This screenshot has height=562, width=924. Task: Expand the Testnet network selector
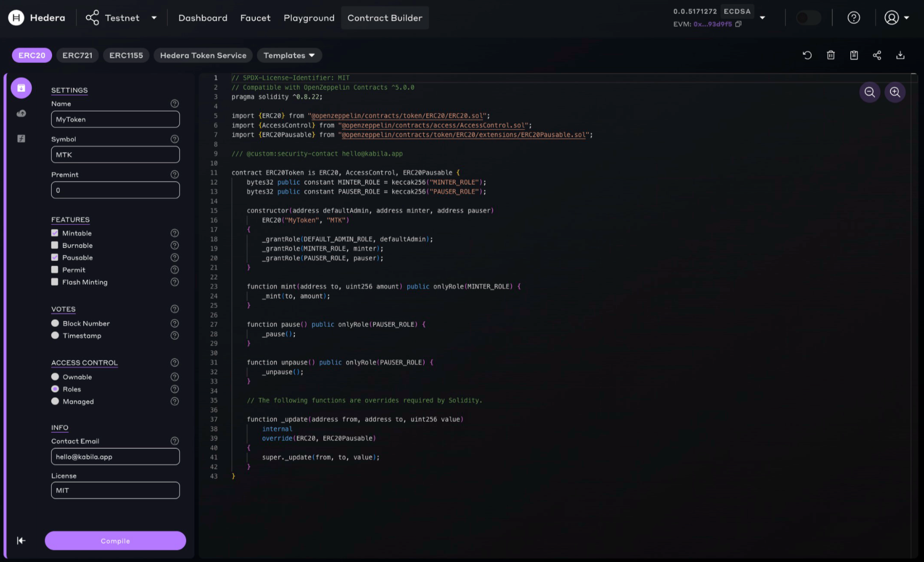pyautogui.click(x=154, y=18)
